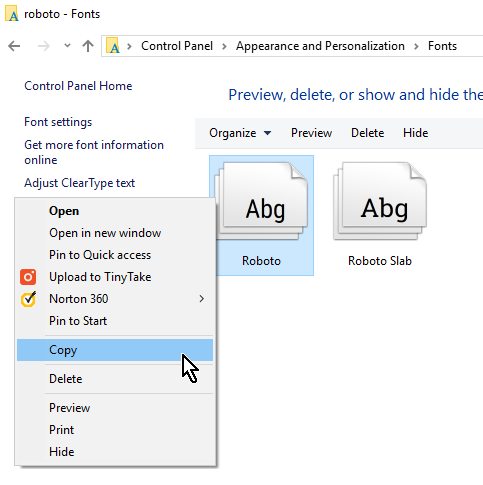Select Copy in the context menu
483x485 pixels.
click(x=115, y=350)
